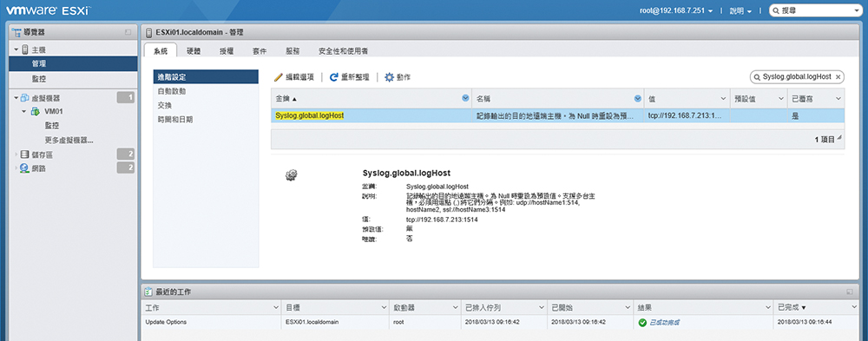The height and width of the screenshot is (341, 868).
Task: Open the Overridden column dropdown
Action: [838, 99]
